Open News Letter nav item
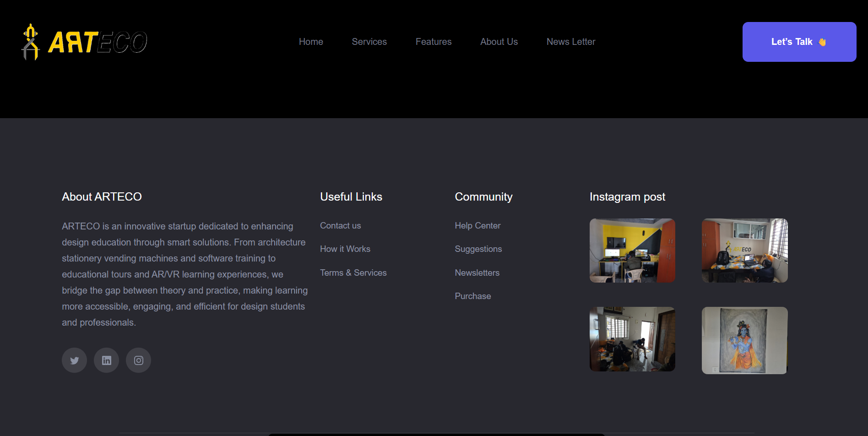The image size is (868, 436). click(570, 42)
